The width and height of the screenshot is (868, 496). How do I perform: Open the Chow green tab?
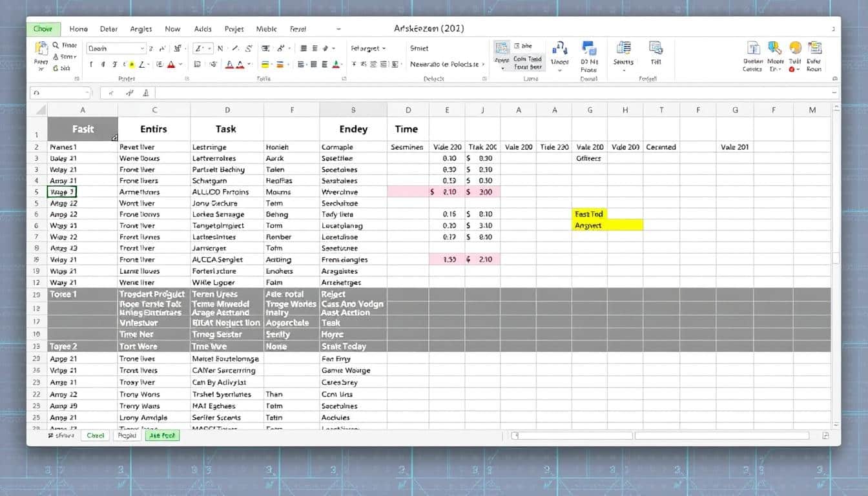43,29
